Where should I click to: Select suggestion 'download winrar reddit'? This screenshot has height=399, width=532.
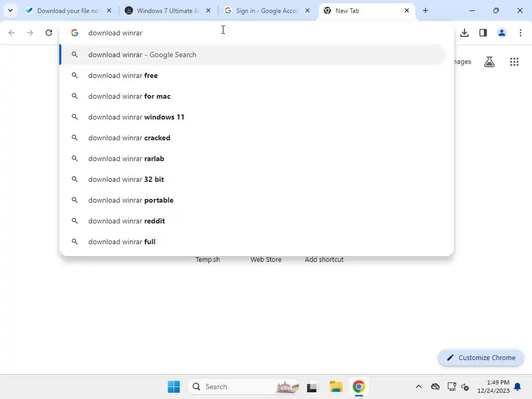click(253, 221)
